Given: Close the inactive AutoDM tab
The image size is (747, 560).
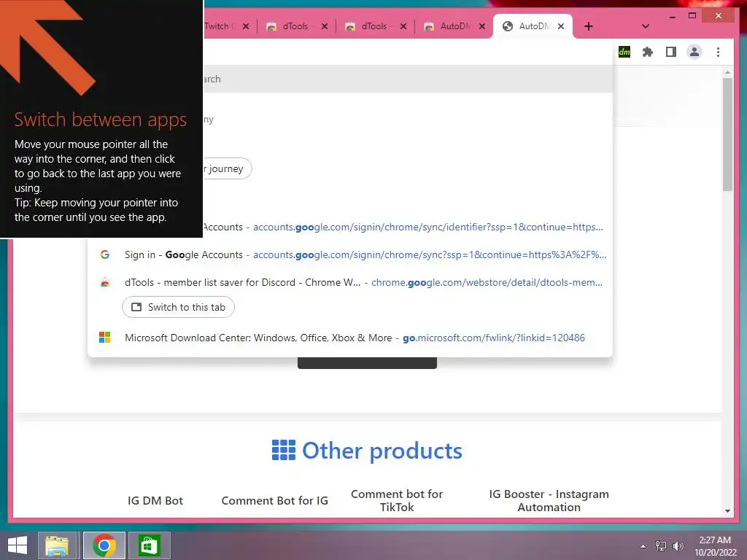Looking at the screenshot, I should point(482,26).
